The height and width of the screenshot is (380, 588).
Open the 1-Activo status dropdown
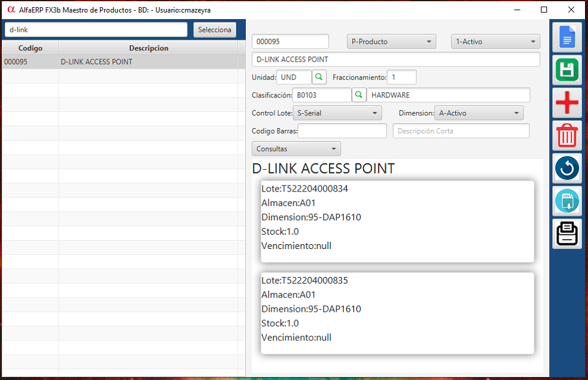pyautogui.click(x=495, y=42)
